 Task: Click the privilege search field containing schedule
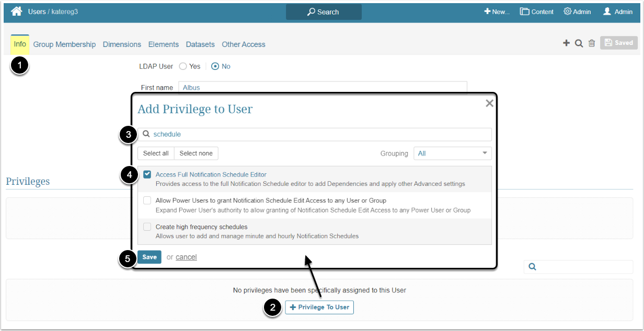(x=315, y=134)
